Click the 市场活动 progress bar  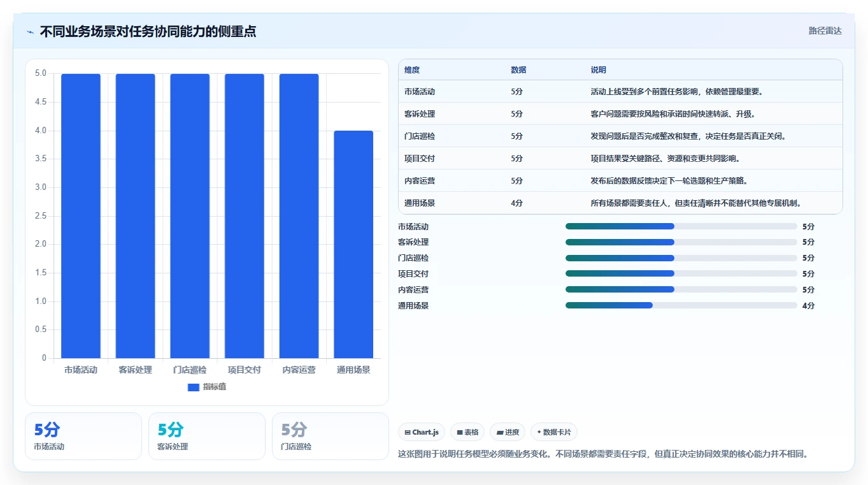click(x=681, y=226)
